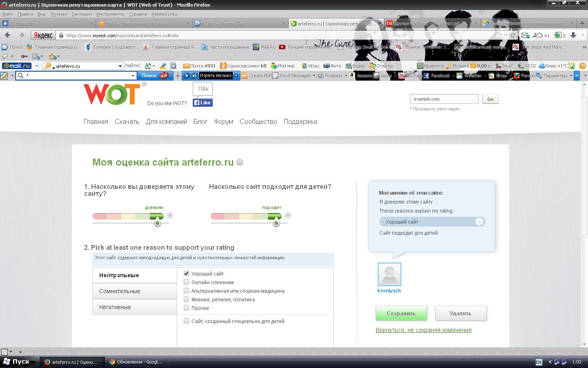Switch to the 47.jpg — Яндекс.Диск tab
Image resolution: width=588 pixels, height=368 pixels.
click(240, 23)
